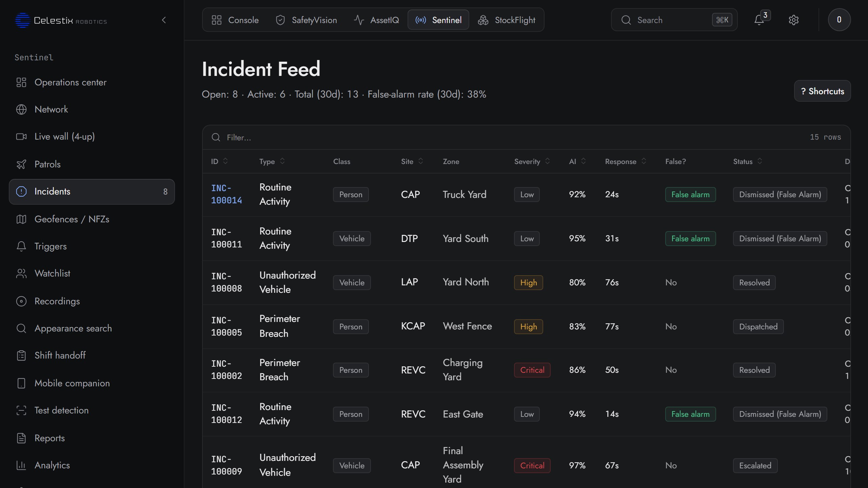Select Incidents in the sidebar
The image size is (868, 488).
92,191
